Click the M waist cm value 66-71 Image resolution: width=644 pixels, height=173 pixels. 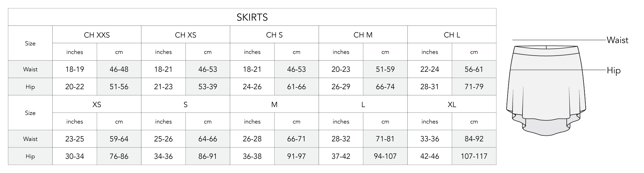coord(296,139)
